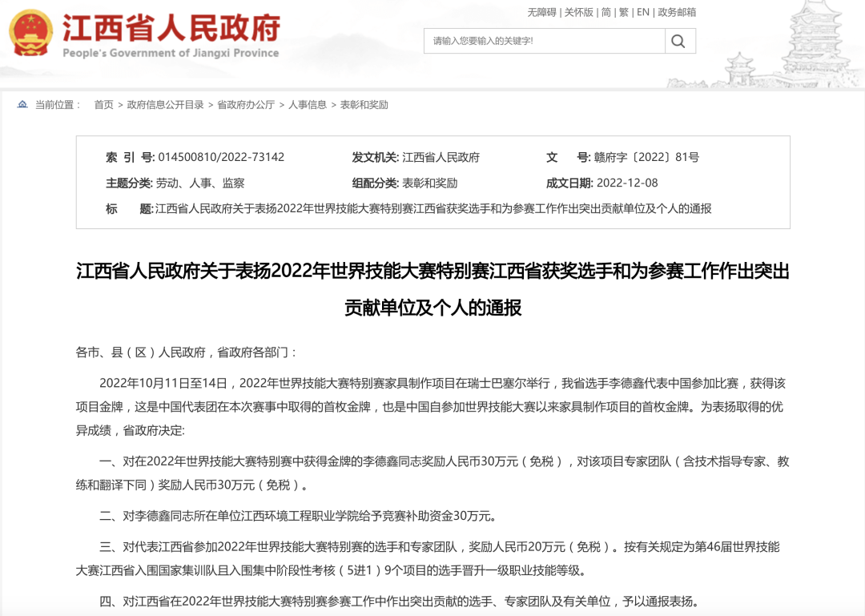Click the magnifier search icon
This screenshot has height=616, width=865.
(x=678, y=41)
